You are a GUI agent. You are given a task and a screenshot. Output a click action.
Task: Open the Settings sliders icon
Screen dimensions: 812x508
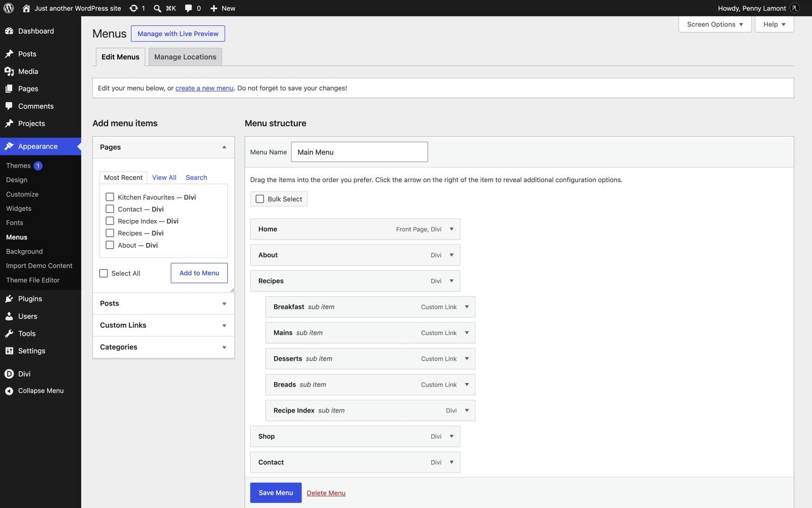9,351
